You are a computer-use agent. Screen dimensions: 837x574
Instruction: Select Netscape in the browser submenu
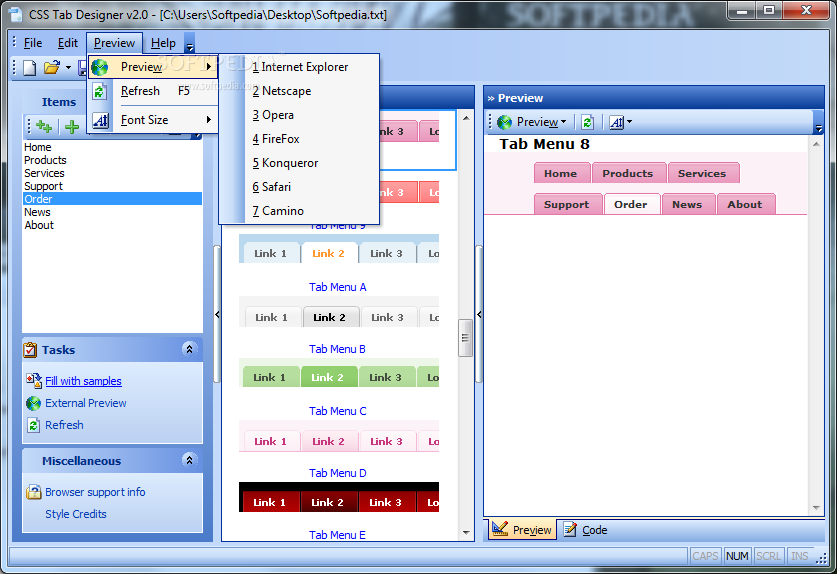(x=299, y=91)
